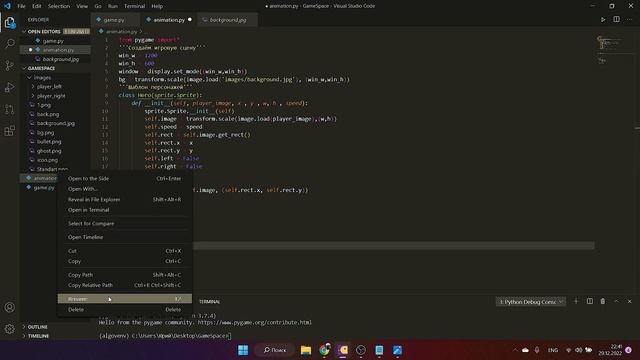The width and height of the screenshot is (640, 360).
Task: Open taskbar search box Поиск
Action: (x=274, y=350)
